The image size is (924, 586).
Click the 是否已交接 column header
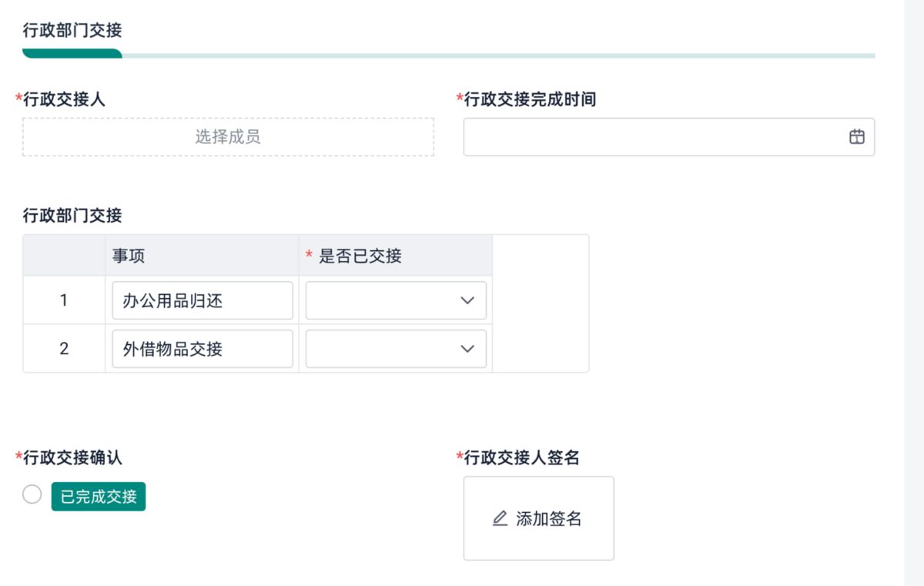click(360, 256)
